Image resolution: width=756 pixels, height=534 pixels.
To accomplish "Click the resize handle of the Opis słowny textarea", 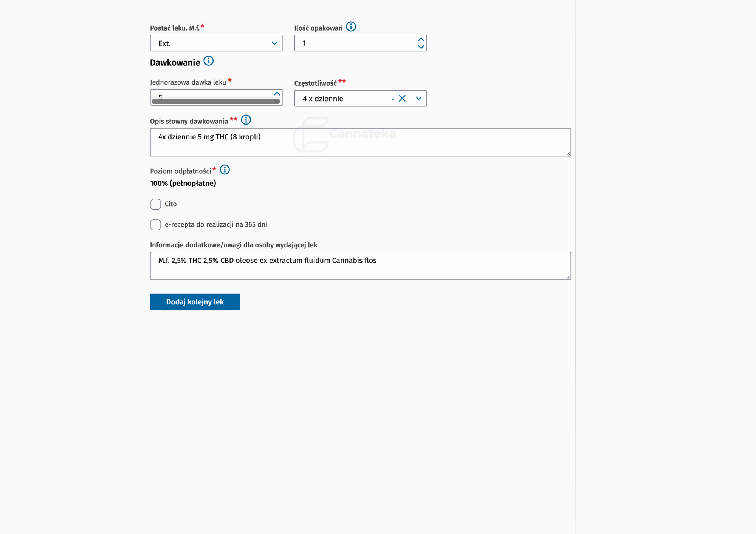I will [x=568, y=154].
